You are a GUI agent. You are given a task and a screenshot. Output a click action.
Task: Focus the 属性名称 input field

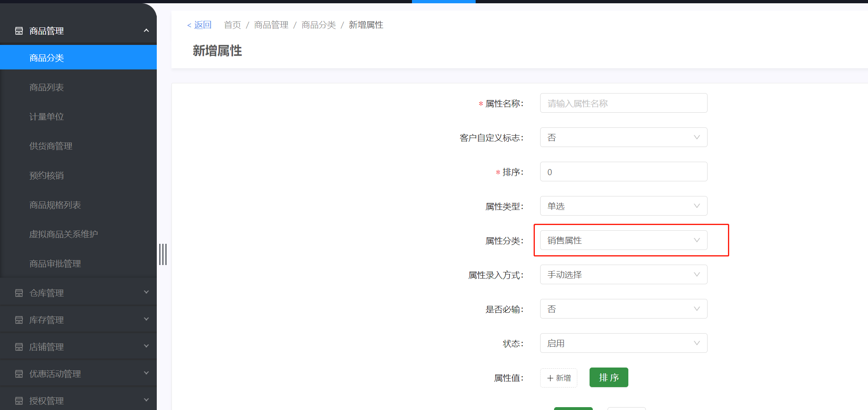623,103
